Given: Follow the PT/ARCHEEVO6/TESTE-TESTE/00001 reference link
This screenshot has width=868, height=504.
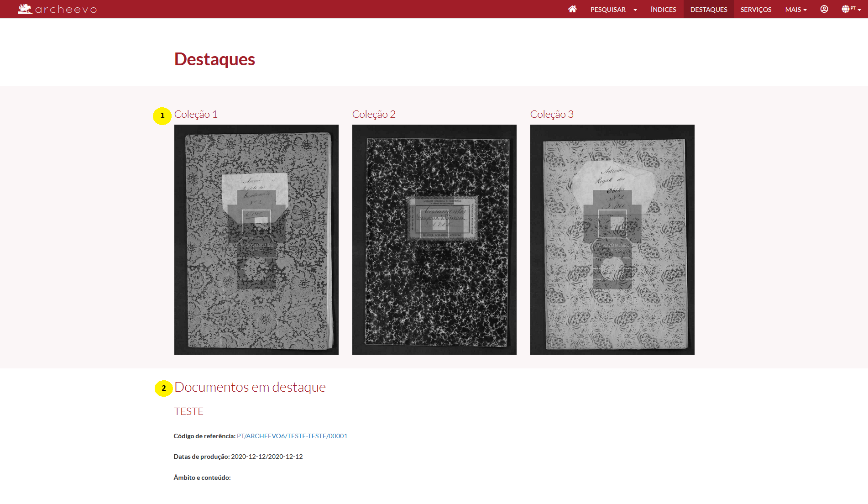Looking at the screenshot, I should (x=292, y=436).
